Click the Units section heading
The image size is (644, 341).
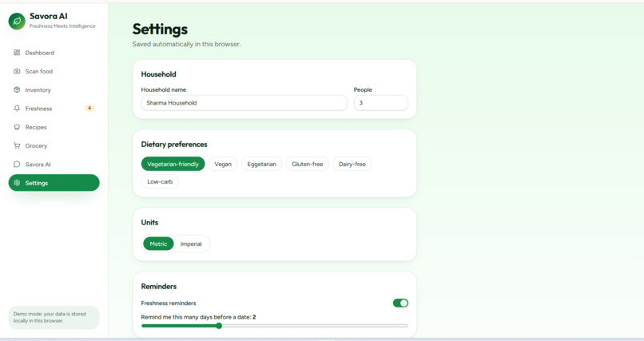[149, 223]
